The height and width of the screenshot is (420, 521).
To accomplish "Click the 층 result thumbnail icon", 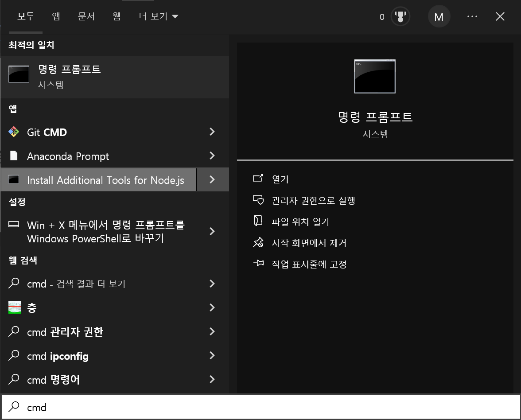I will click(14, 307).
